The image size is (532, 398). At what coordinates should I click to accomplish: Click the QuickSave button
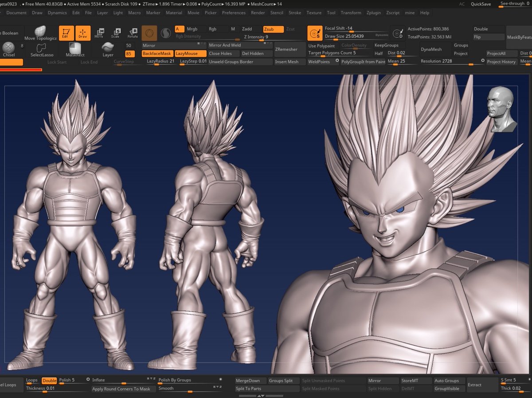click(481, 4)
